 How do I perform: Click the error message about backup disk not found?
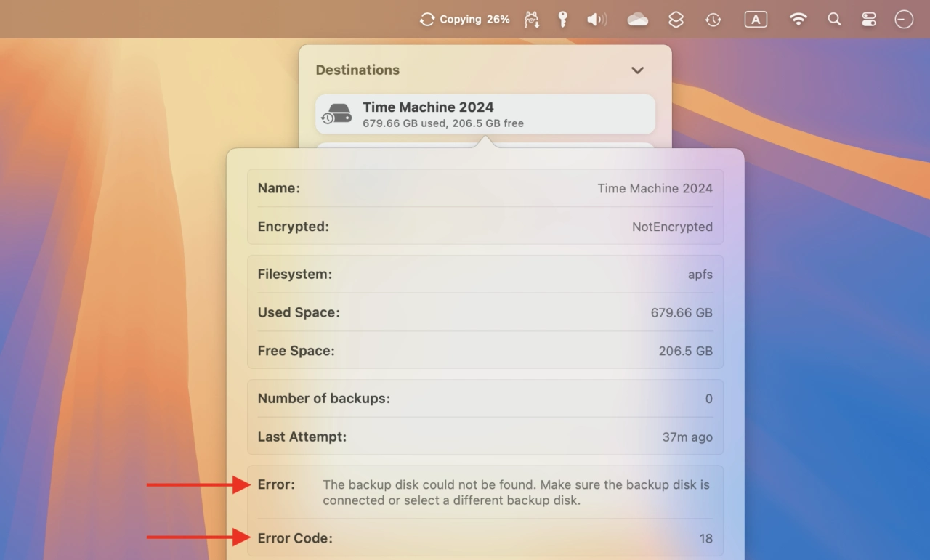click(516, 492)
